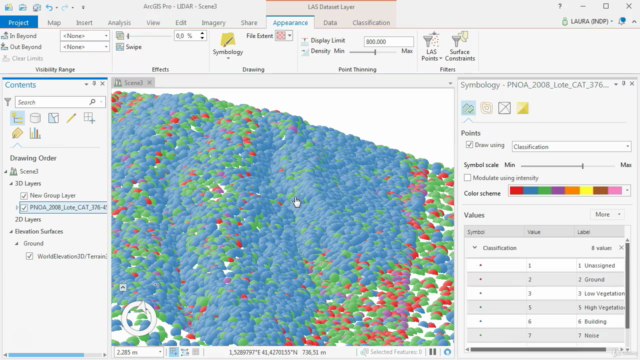Click the Help question mark icon
Viewport: 640px width, 360px height.
[560, 6]
